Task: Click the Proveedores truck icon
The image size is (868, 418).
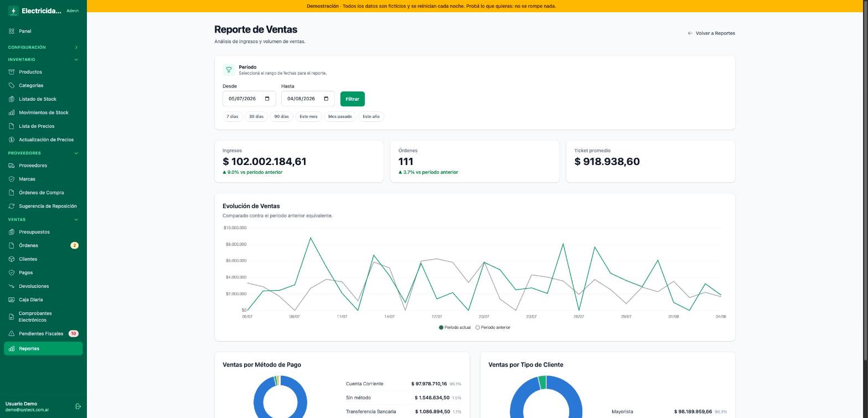Action: tap(11, 166)
